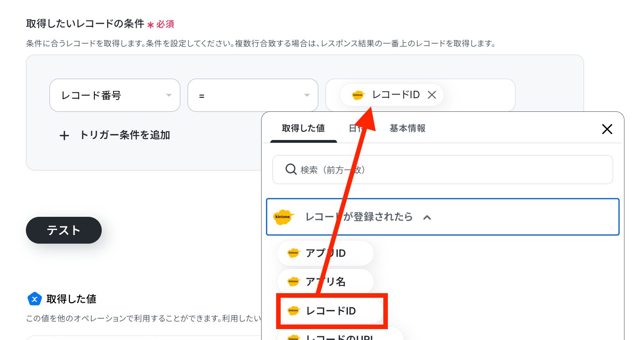Click the magnifier icon in the search box

coord(291,170)
